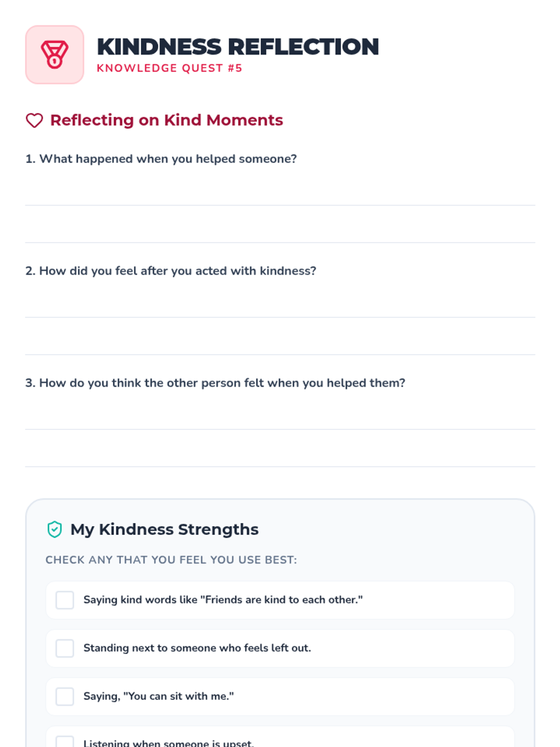Viewport: 560px width, 747px height.
Task: Click the medal badge icon in header
Action: click(55, 55)
